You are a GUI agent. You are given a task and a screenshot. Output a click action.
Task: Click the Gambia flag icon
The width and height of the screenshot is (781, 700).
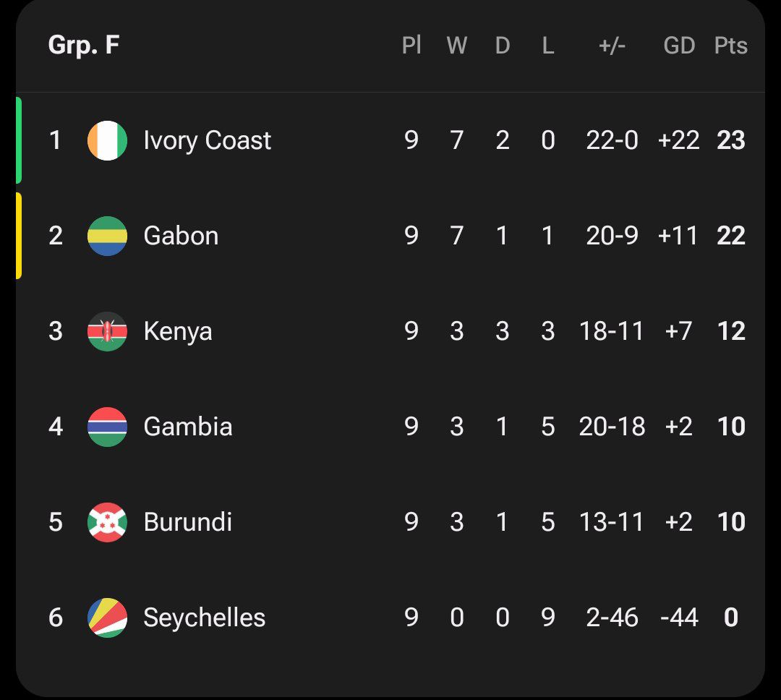(107, 427)
